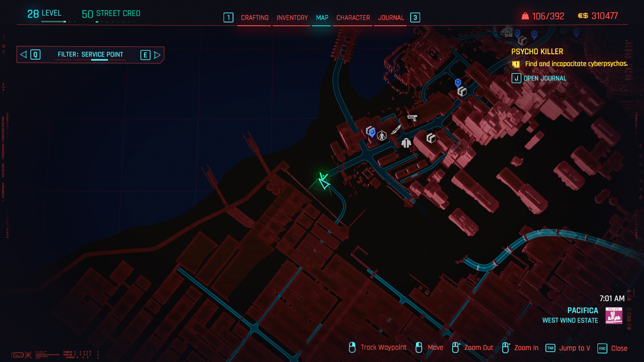The height and width of the screenshot is (362, 644).
Task: Open the Inventory tab
Action: pos(292,18)
